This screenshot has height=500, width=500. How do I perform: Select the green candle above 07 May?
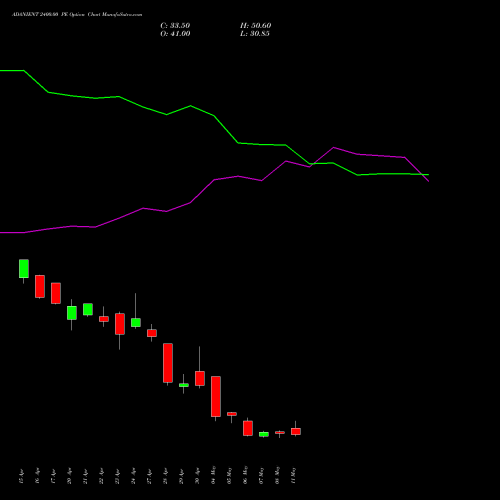tap(264, 434)
